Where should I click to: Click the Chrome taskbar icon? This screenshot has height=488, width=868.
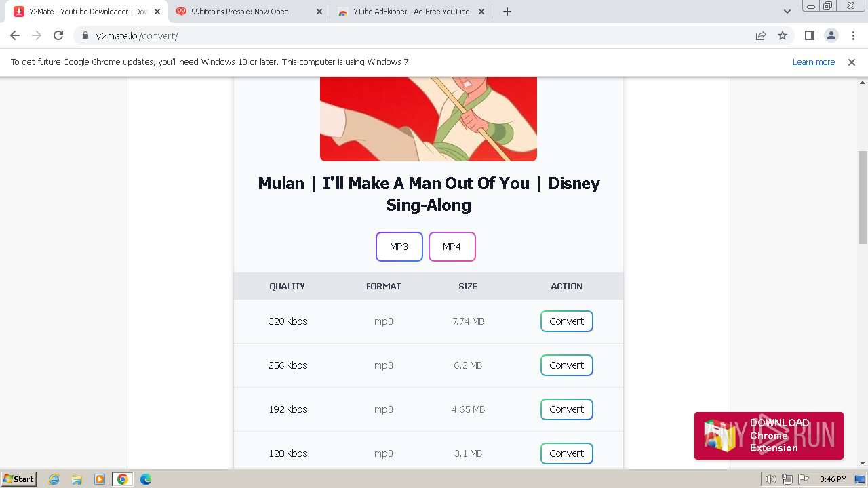click(122, 479)
